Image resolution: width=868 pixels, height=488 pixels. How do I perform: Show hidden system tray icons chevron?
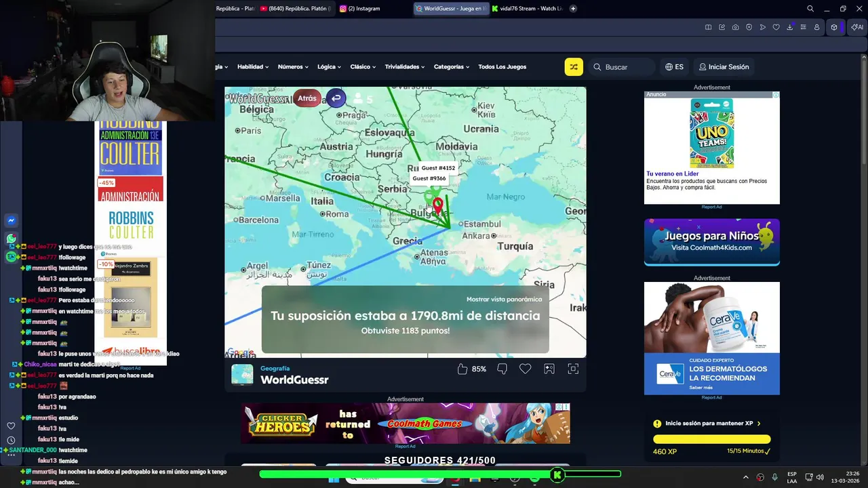pyautogui.click(x=745, y=477)
